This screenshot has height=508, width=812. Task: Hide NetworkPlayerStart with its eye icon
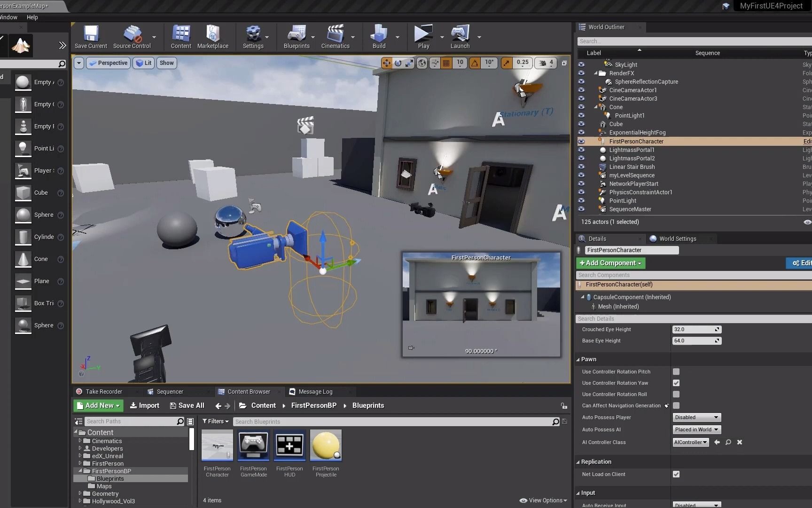581,183
